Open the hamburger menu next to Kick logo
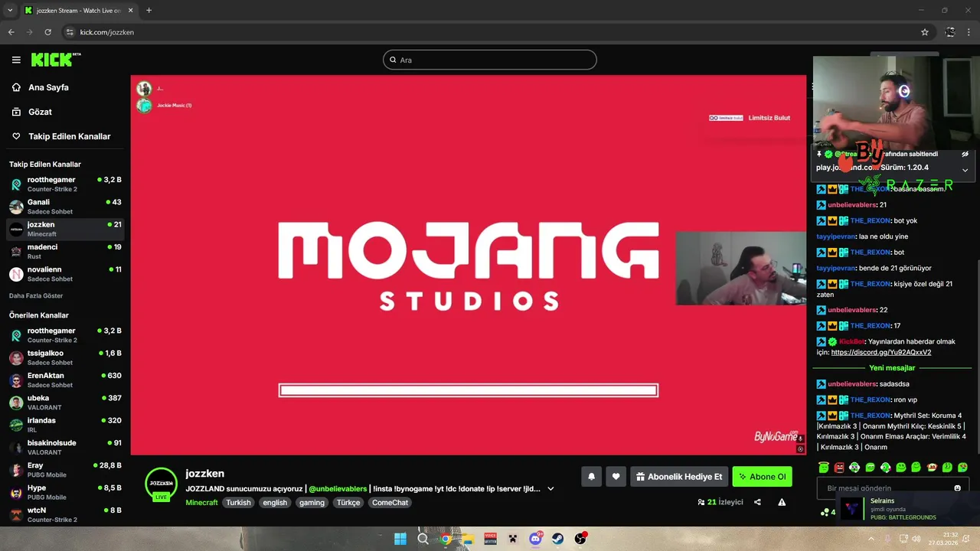Viewport: 980px width, 551px height. (x=16, y=60)
